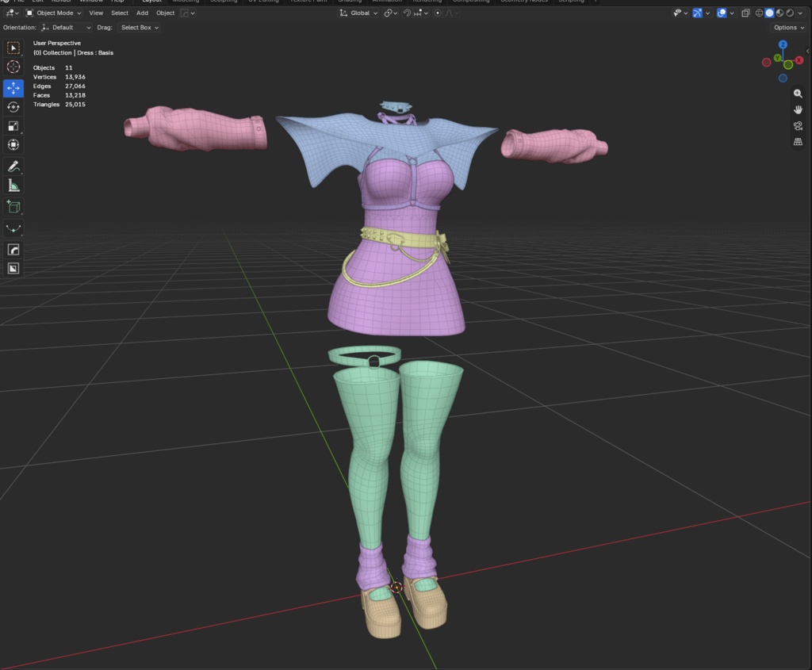Click the green Y axis gizmo handle
Screen dimensions: 812x670
pyautogui.click(x=777, y=58)
